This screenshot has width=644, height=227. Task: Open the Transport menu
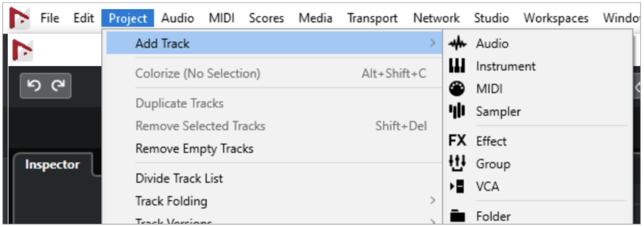tap(372, 18)
